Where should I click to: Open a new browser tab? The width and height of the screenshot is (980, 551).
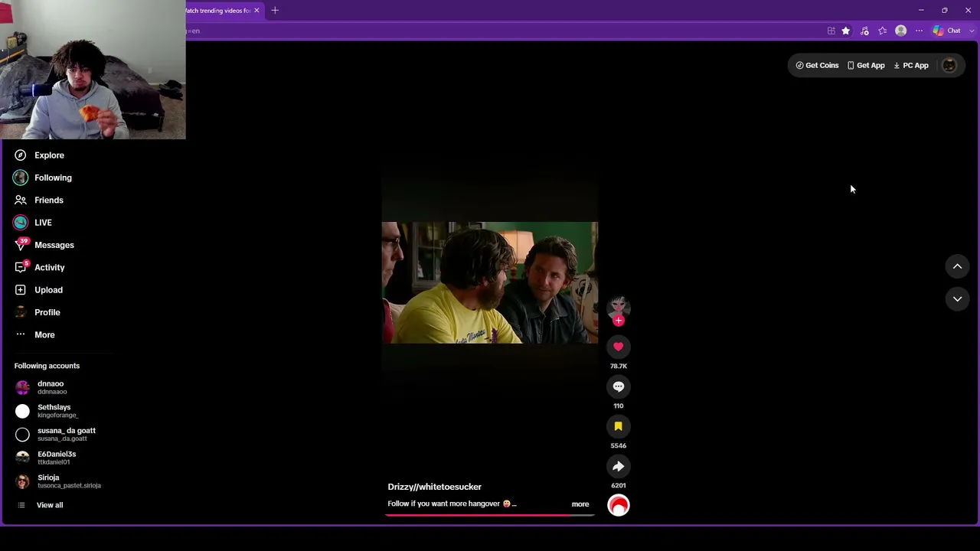tap(275, 11)
